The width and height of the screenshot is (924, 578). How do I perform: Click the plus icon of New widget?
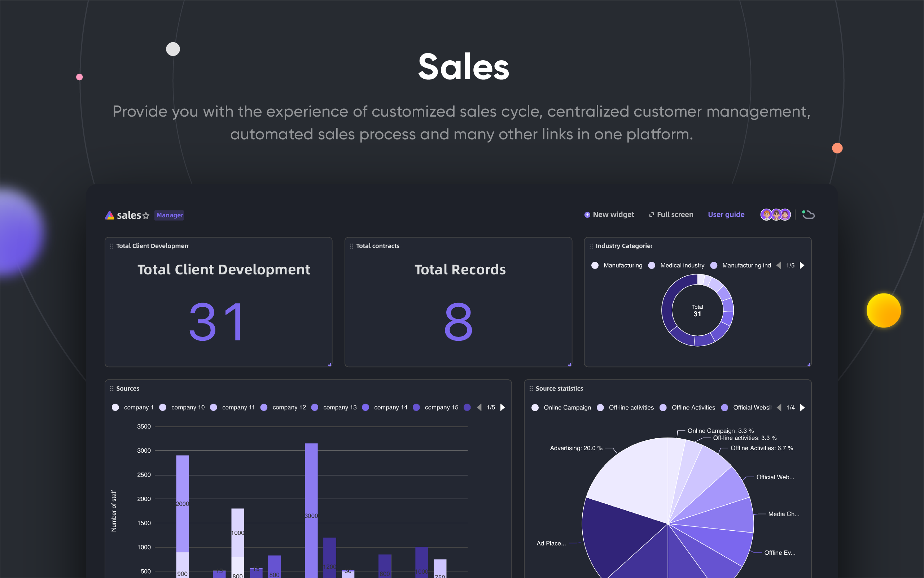point(587,215)
